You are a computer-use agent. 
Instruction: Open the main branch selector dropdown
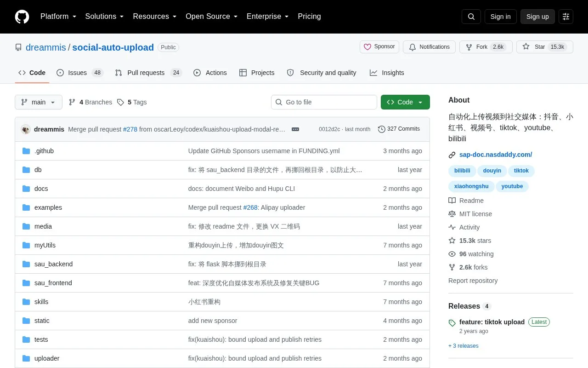click(39, 102)
